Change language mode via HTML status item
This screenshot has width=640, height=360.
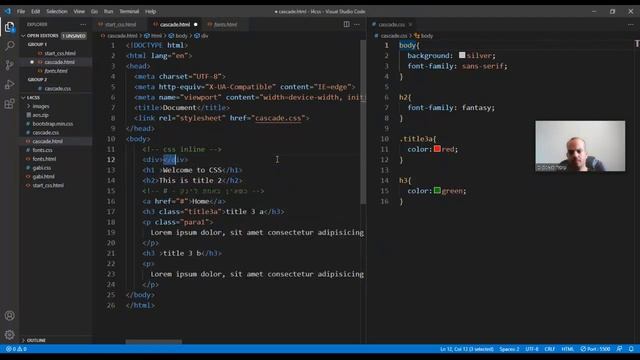567,349
